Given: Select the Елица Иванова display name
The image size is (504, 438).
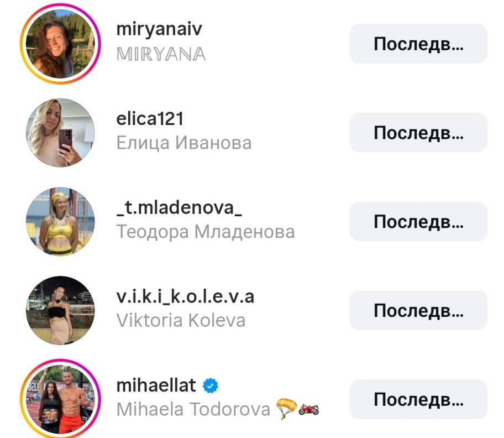Looking at the screenshot, I should (x=184, y=143).
